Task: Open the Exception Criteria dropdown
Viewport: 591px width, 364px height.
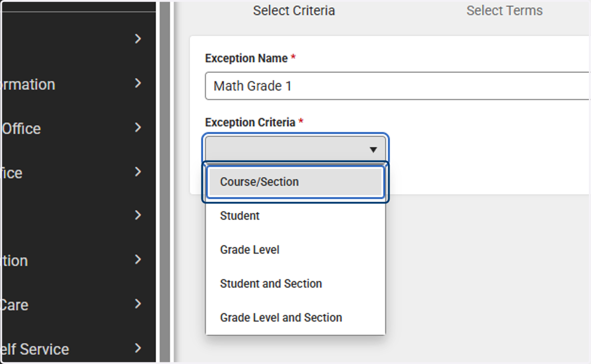Action: (x=295, y=149)
